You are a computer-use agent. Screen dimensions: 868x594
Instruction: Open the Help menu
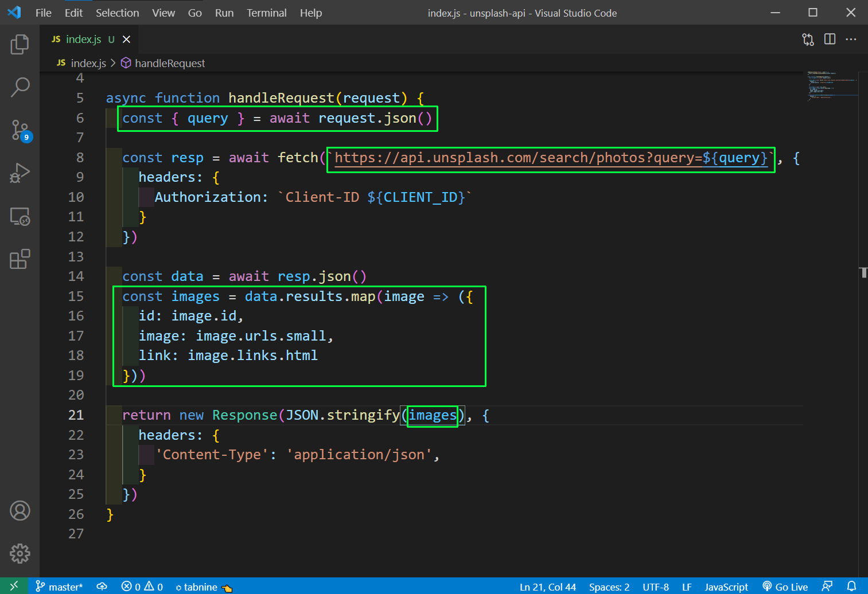pyautogui.click(x=311, y=13)
